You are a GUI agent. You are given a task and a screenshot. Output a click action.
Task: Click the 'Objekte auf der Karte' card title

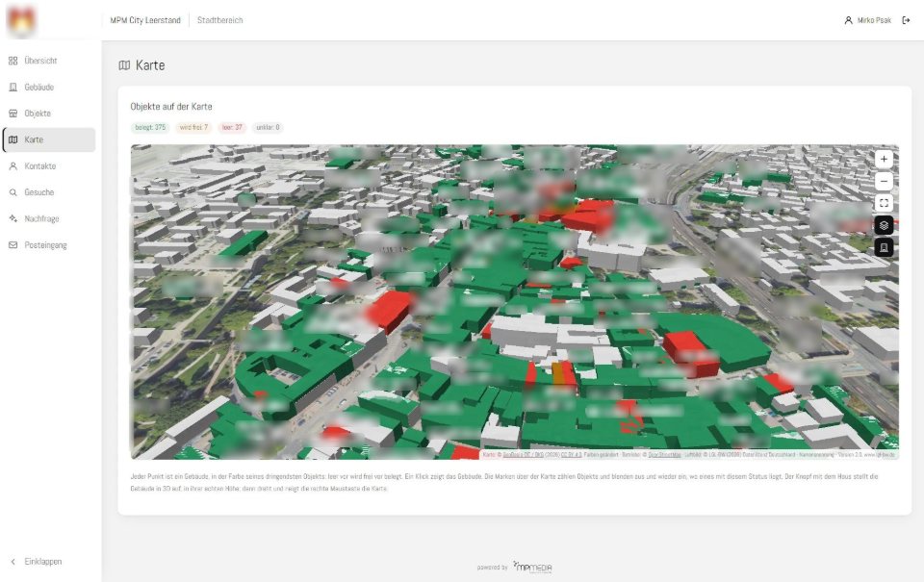[x=171, y=107]
